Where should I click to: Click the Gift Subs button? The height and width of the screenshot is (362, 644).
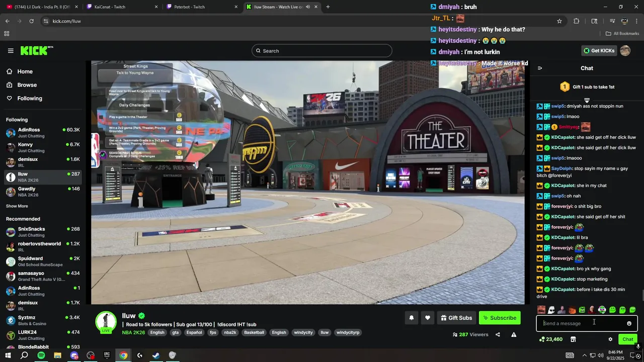[457, 318]
